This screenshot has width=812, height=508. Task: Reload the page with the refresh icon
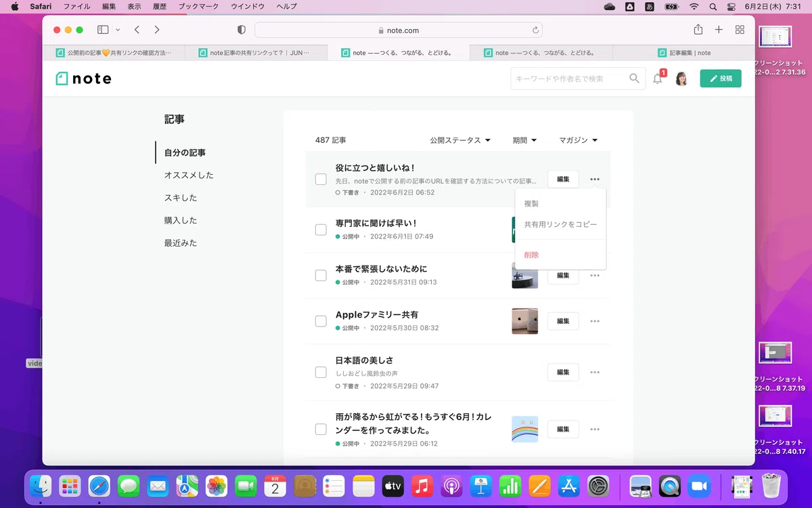[535, 30]
